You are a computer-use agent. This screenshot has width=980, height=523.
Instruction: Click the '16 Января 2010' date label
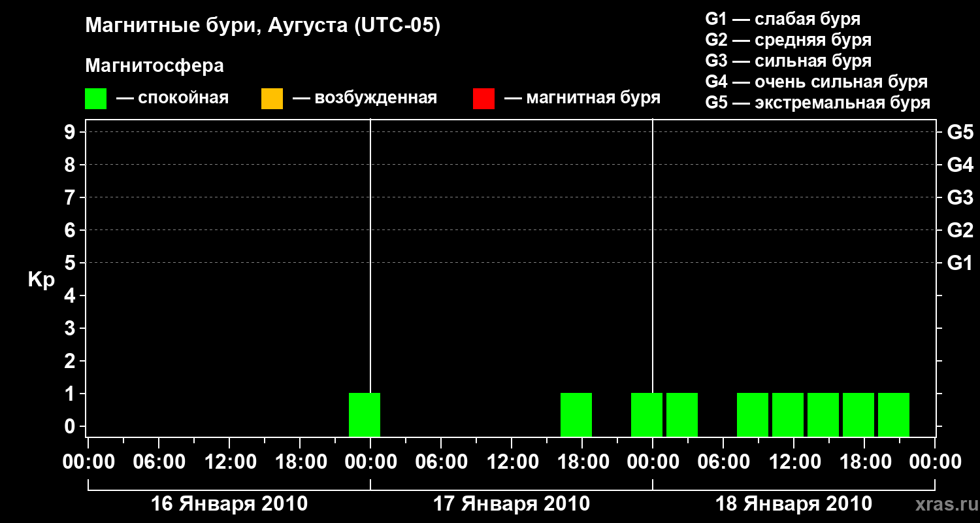(x=229, y=504)
